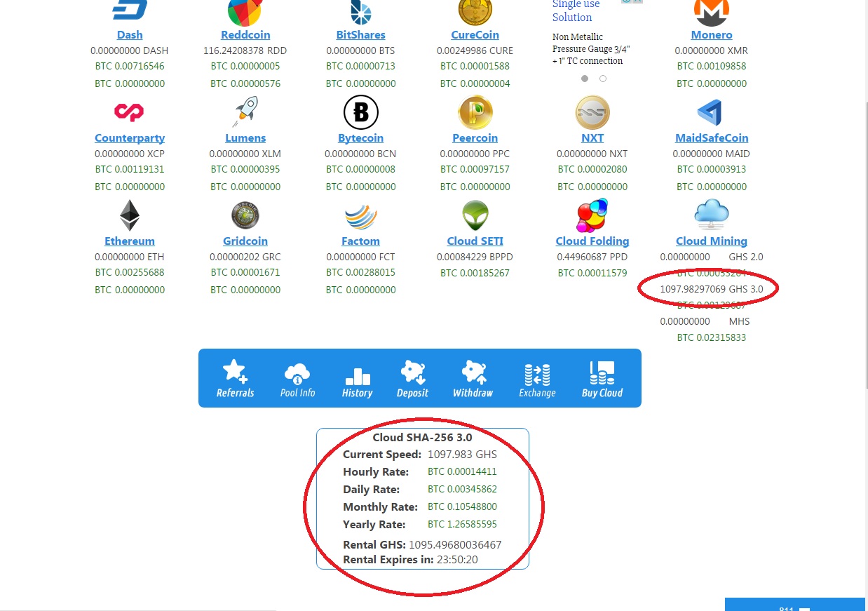Open the Cloud Folding link
Viewport: 868px width, 611px height.
[592, 241]
